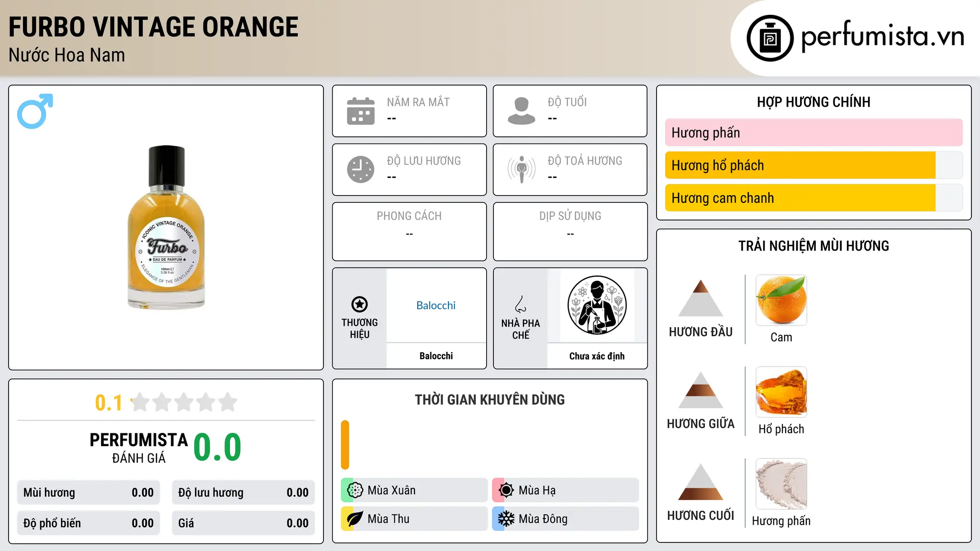Screen dimensions: 980x551
Task: Click the star badge icon above Thương hiệu
Action: pyautogui.click(x=359, y=304)
